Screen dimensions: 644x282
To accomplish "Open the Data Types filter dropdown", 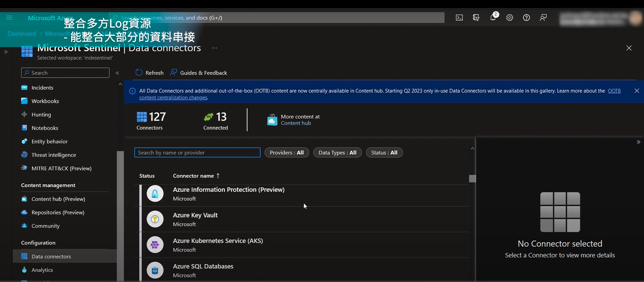I will click(337, 152).
